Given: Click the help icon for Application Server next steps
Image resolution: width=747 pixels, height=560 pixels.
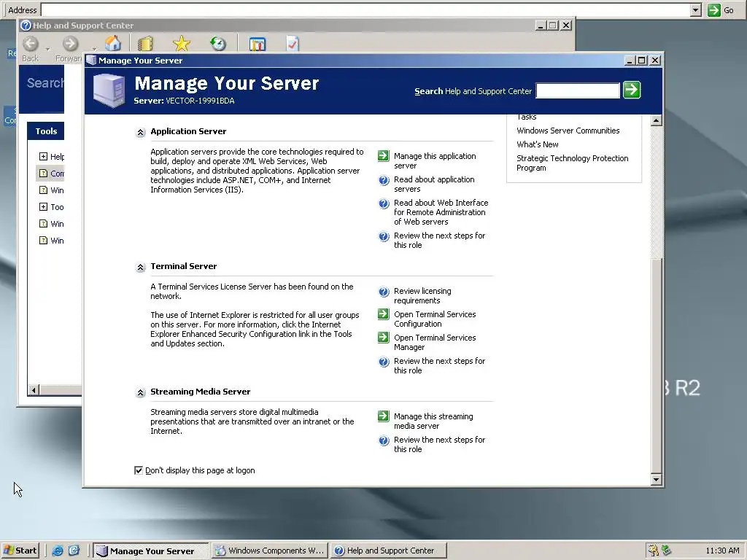Looking at the screenshot, I should coord(384,237).
